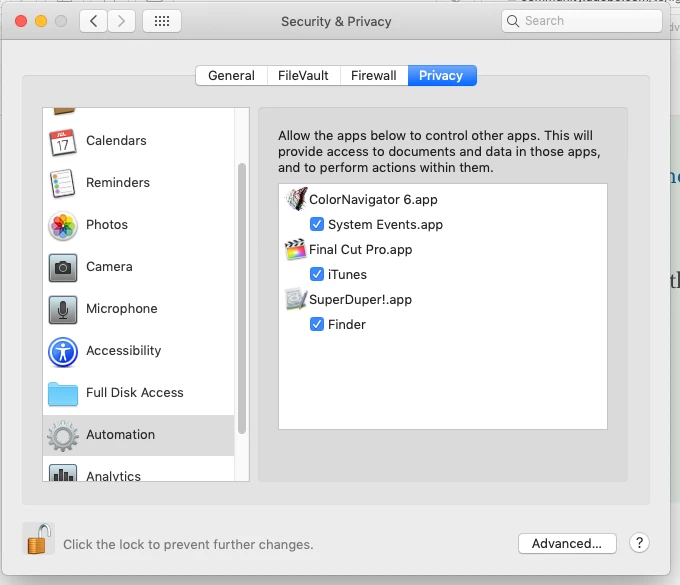This screenshot has height=585, width=680.
Task: Select Full Disk Access label
Action: tap(135, 392)
